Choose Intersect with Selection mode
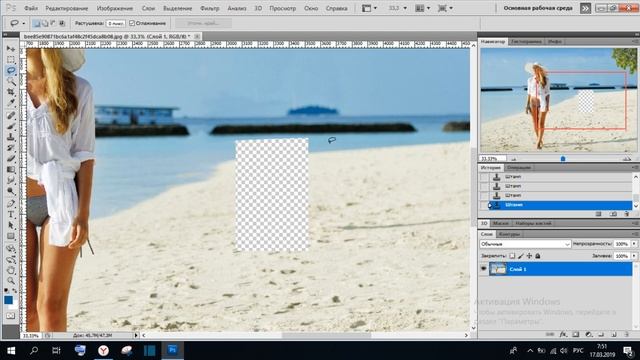Screen dimensions: 640x360 click(62, 23)
